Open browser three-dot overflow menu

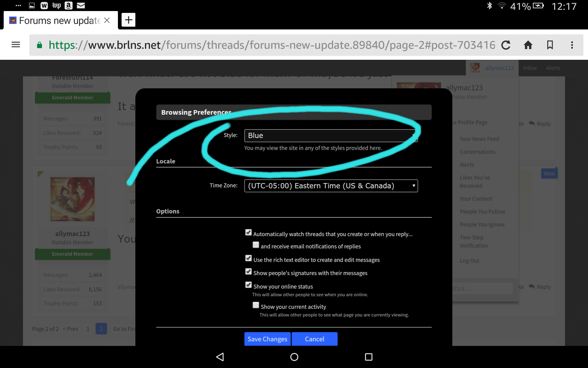[x=572, y=45]
